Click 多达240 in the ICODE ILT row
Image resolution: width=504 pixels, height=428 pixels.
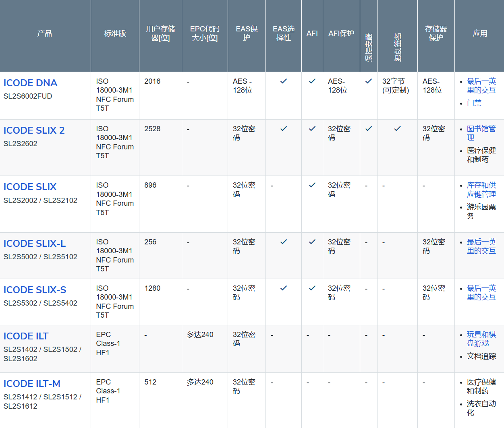(x=200, y=335)
